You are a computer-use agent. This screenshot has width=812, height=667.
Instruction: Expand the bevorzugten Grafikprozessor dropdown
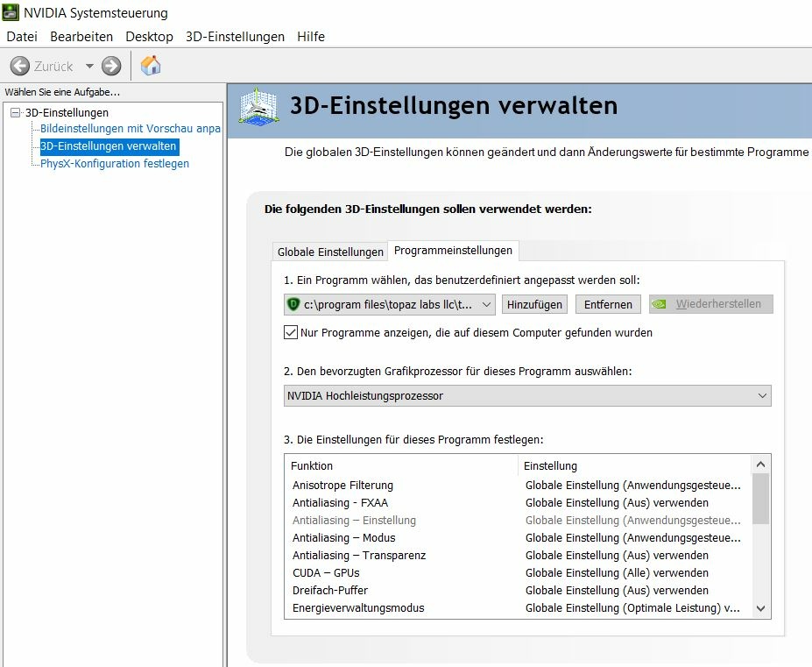pyautogui.click(x=761, y=396)
